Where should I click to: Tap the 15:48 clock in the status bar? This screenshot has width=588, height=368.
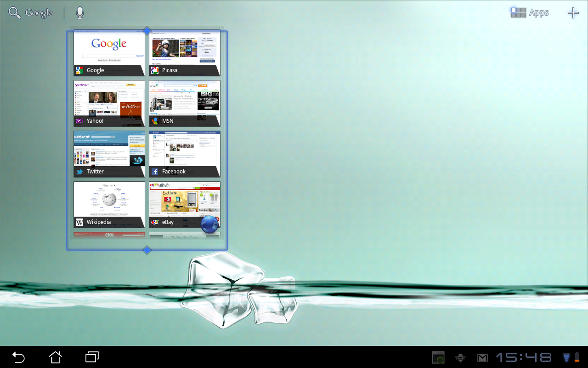(x=524, y=357)
